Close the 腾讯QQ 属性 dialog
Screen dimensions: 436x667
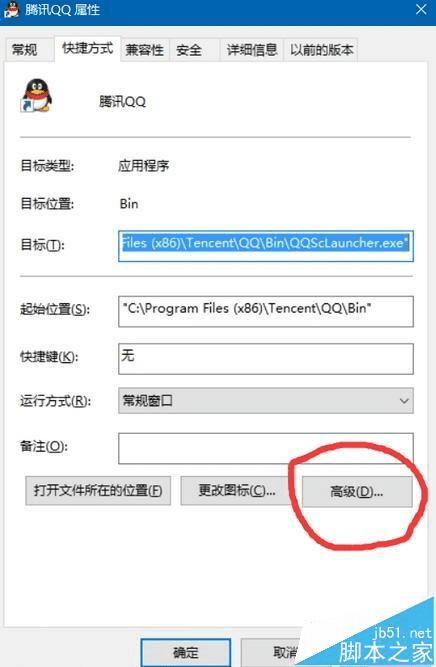(421, 9)
